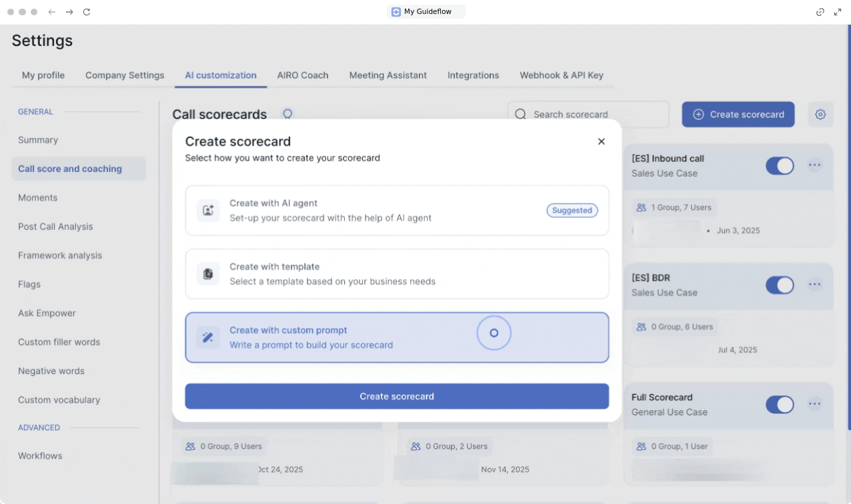851x504 pixels.
Task: Click the expand fullscreen icon
Action: (838, 12)
